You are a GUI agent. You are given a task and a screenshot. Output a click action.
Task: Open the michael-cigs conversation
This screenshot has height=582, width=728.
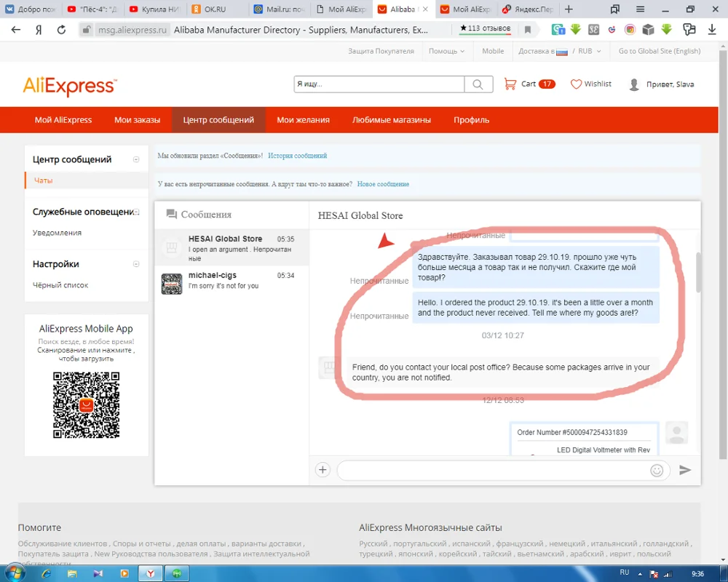point(232,283)
